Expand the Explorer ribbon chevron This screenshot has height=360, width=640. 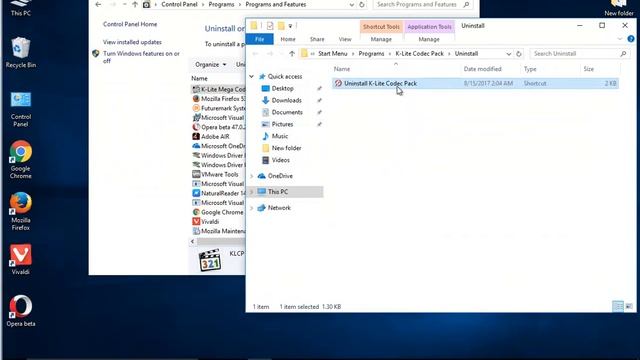pos(620,39)
